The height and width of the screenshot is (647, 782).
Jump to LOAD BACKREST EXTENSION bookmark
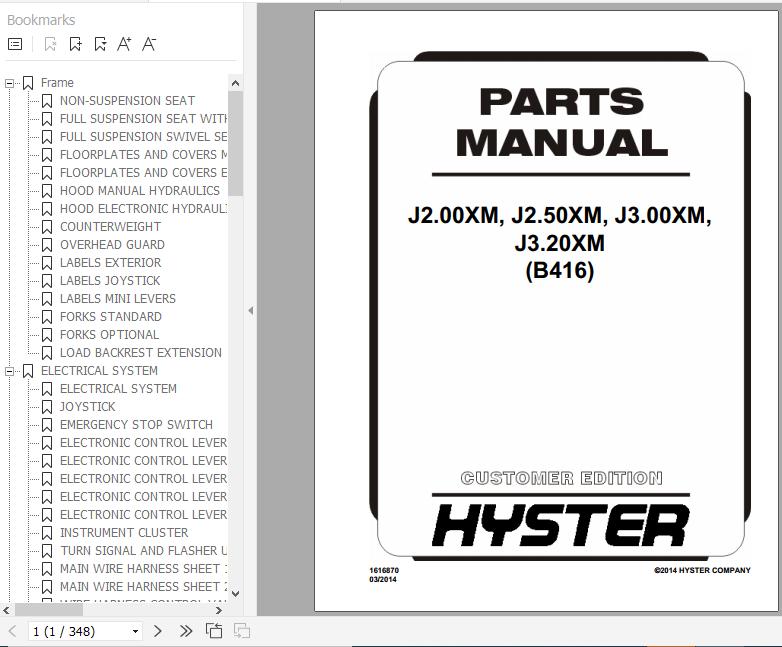coord(141,352)
